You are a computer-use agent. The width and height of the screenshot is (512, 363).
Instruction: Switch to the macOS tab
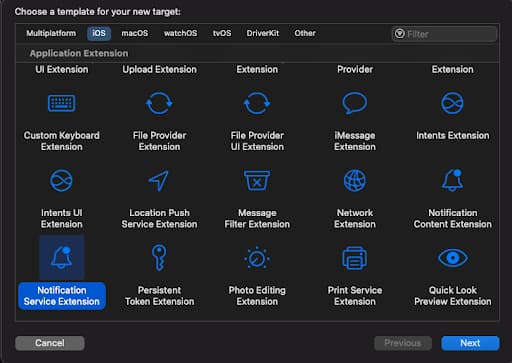(135, 33)
